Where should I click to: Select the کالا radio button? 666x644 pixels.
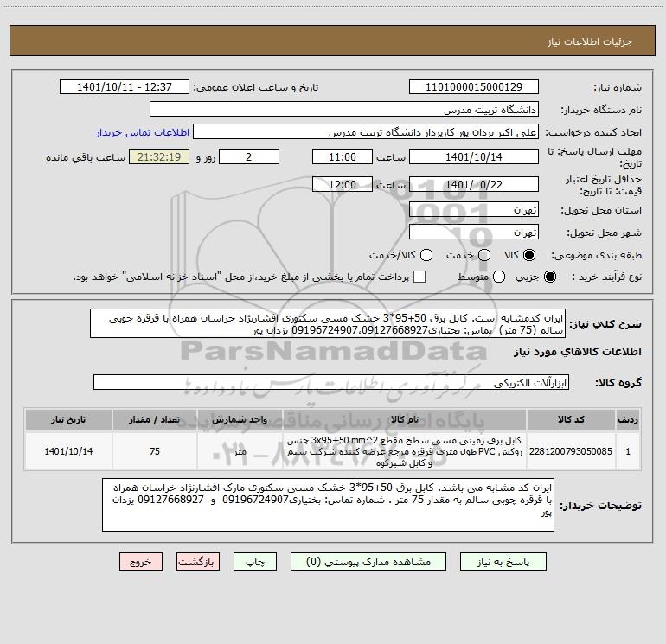[529, 255]
